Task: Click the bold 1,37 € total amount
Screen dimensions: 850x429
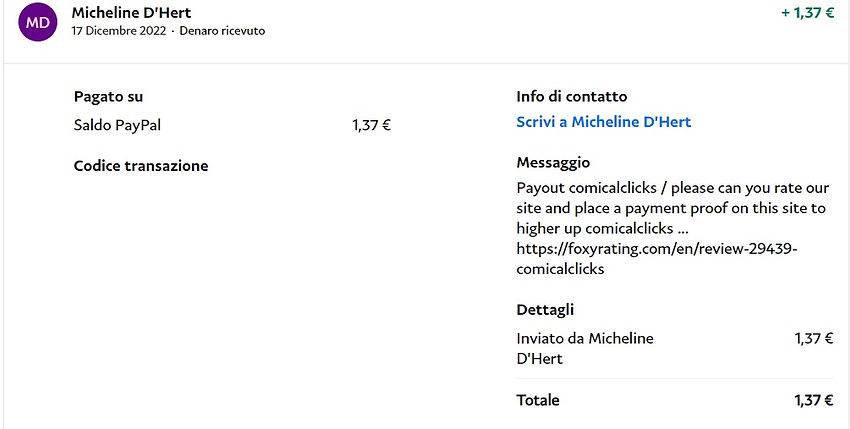Action: click(814, 400)
